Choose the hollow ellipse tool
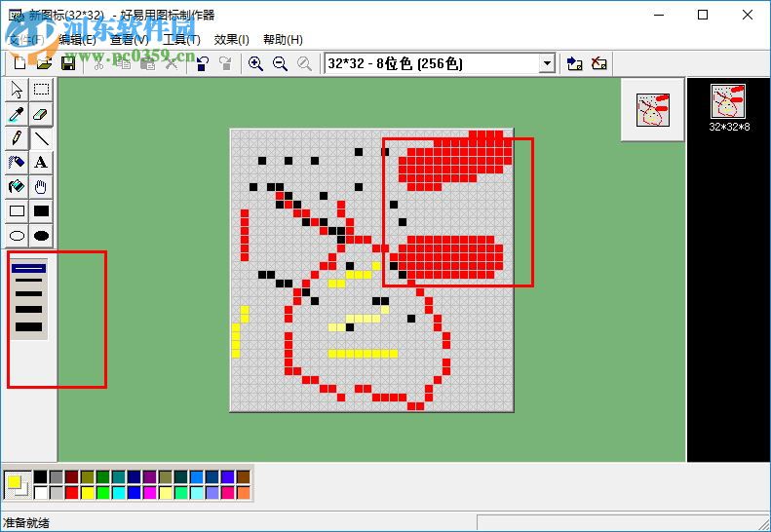This screenshot has width=771, height=532. coord(17,236)
